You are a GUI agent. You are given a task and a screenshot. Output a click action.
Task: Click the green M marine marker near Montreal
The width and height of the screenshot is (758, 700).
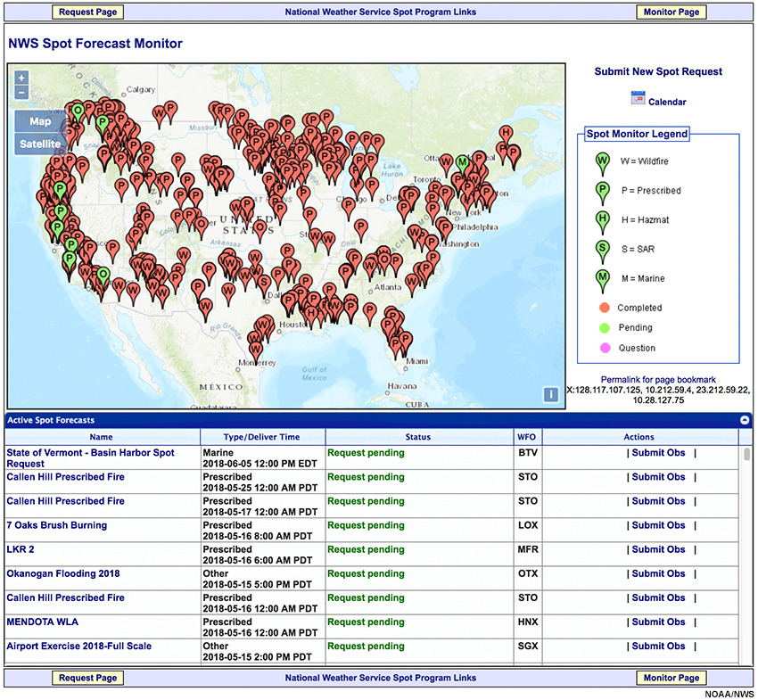point(463,163)
